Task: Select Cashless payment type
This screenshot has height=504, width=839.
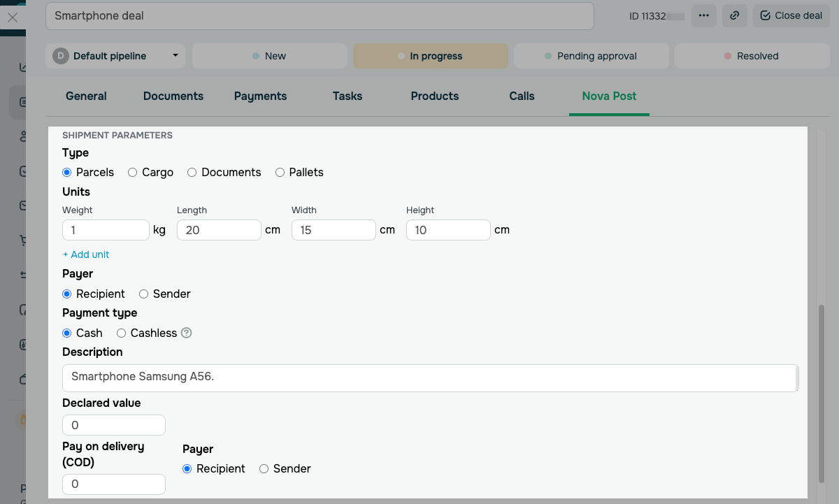Action: [122, 333]
